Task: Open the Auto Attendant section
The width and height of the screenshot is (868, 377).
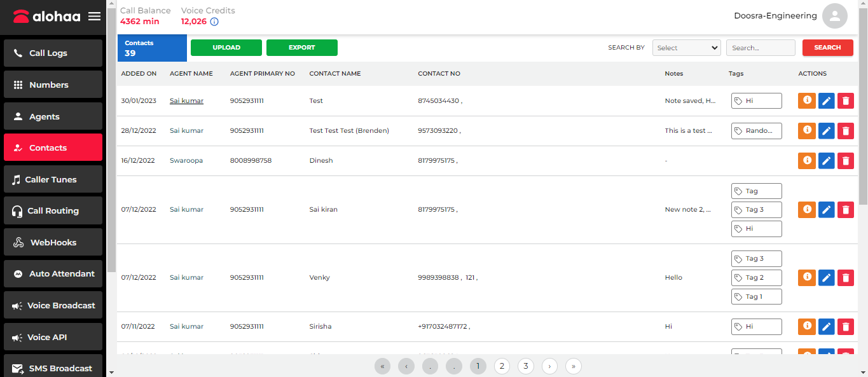Action: tap(53, 273)
